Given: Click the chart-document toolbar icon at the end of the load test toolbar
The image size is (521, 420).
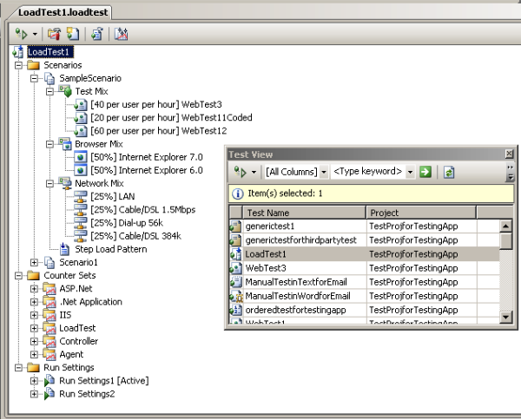Looking at the screenshot, I should pyautogui.click(x=121, y=34).
